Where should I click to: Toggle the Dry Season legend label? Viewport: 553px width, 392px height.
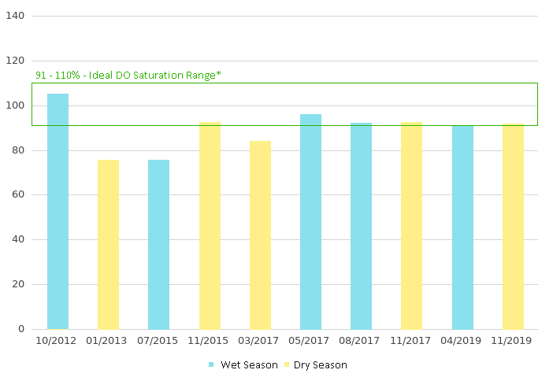point(321,365)
